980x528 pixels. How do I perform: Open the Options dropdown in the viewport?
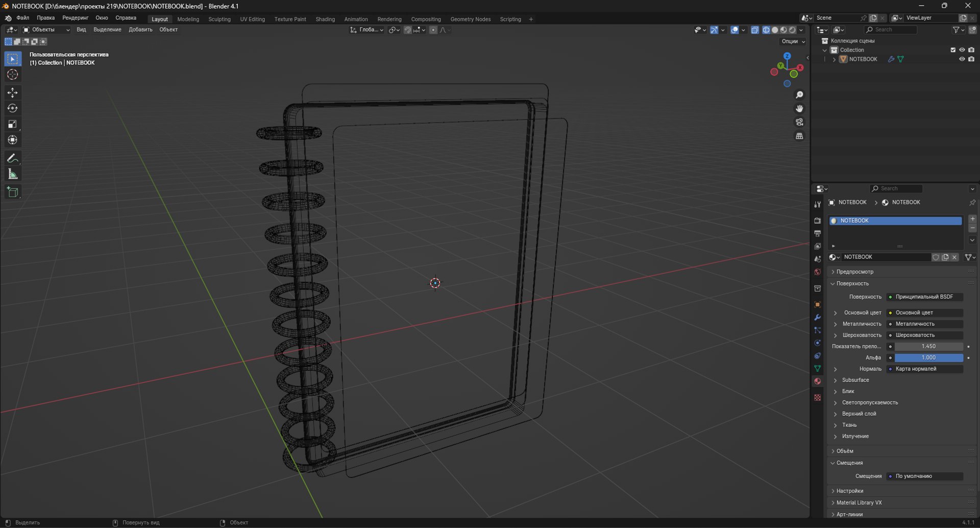(793, 41)
